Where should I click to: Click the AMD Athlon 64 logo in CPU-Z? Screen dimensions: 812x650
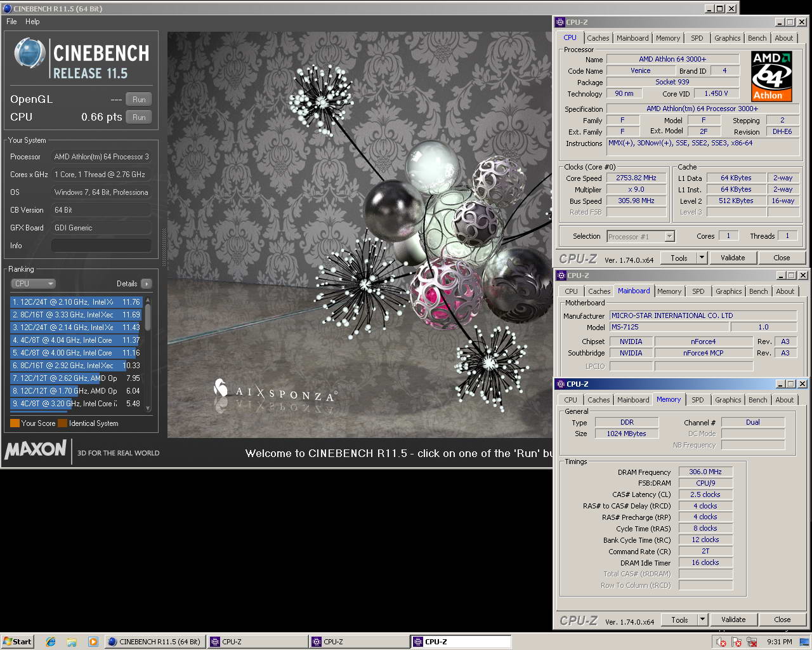point(772,77)
